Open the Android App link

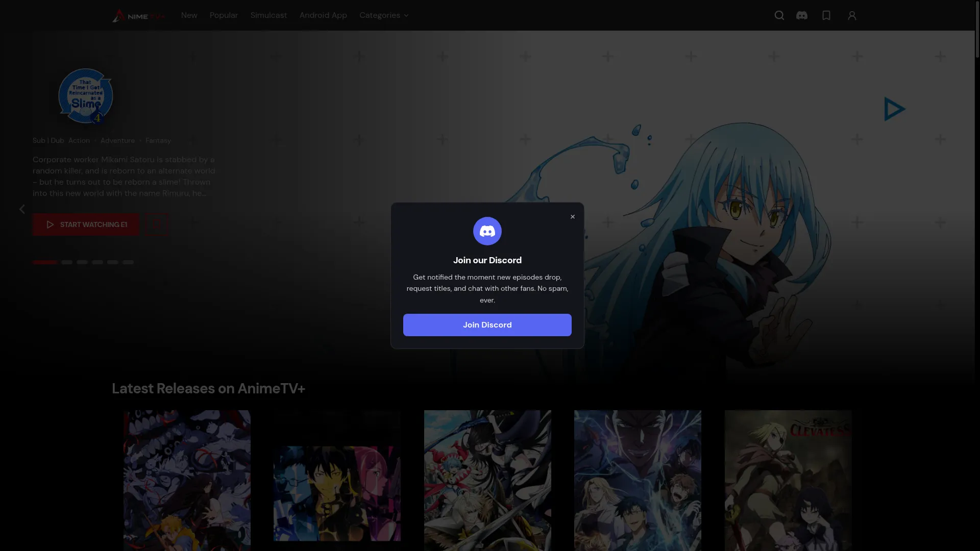click(323, 15)
